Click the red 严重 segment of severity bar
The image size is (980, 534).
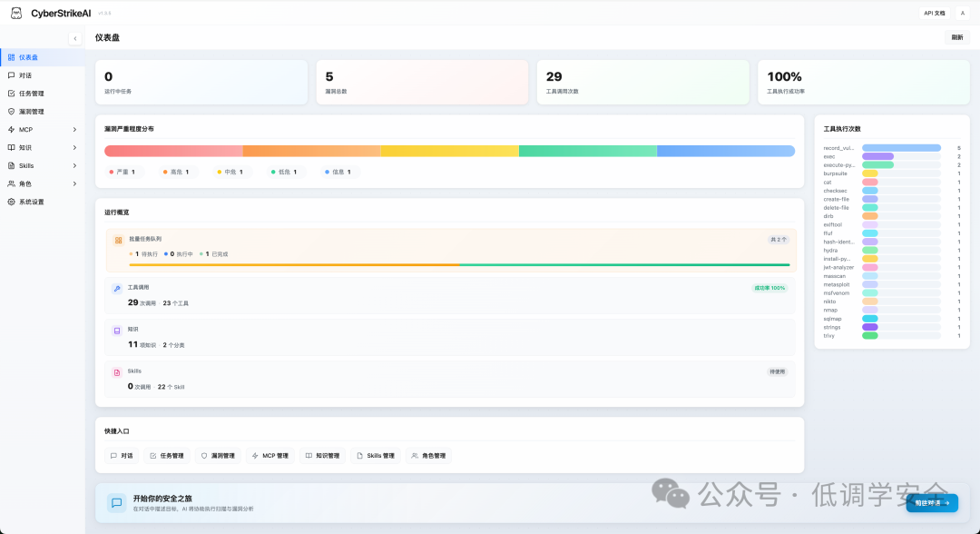[173, 151]
